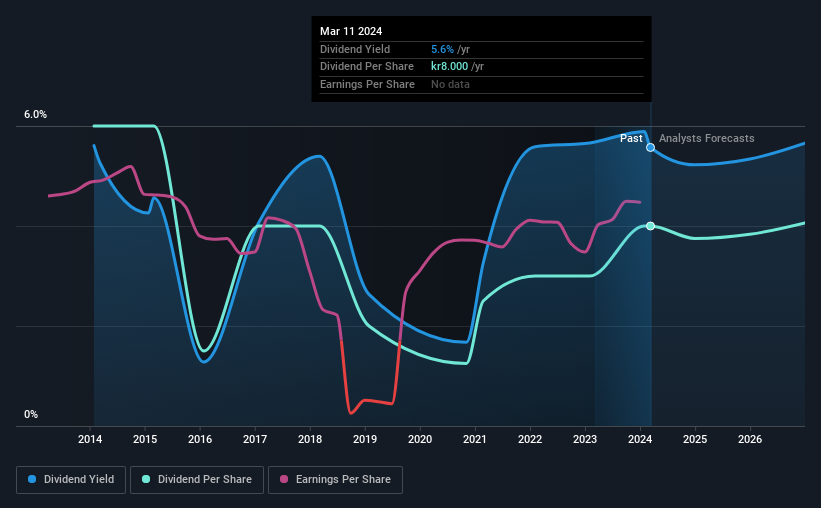821x508 pixels.
Task: Click the 'No data' earnings value in tooltip
Action: pyautogui.click(x=450, y=84)
